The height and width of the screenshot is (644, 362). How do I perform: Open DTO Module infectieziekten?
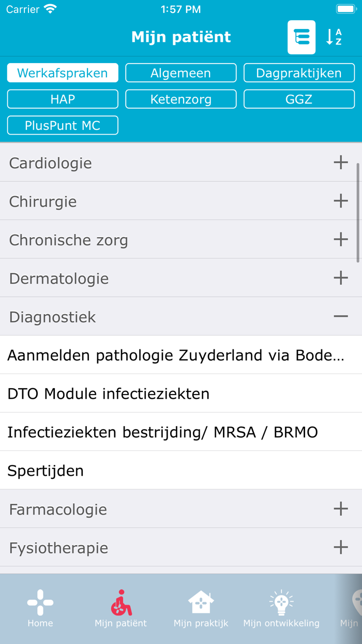click(x=181, y=393)
